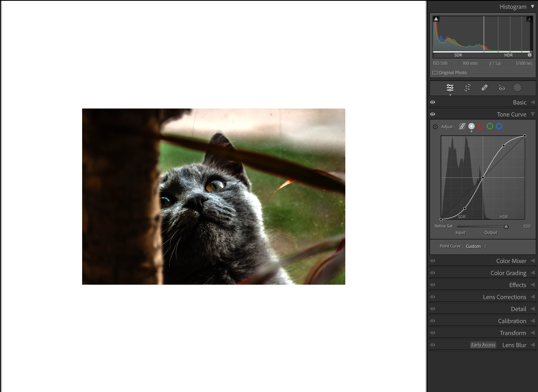
Task: Collapse the Histogram panel triangle
Action: (533, 7)
